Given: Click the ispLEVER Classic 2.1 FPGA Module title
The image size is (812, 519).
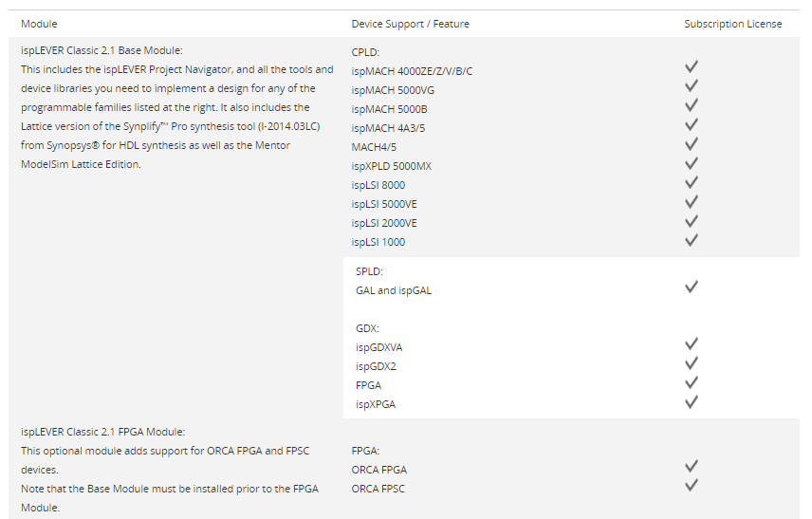Looking at the screenshot, I should point(103,432).
